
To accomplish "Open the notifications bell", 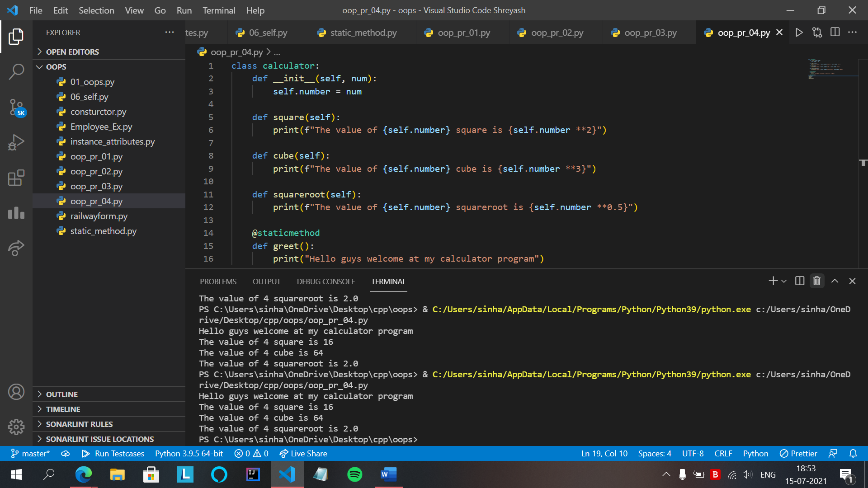I will tap(854, 453).
